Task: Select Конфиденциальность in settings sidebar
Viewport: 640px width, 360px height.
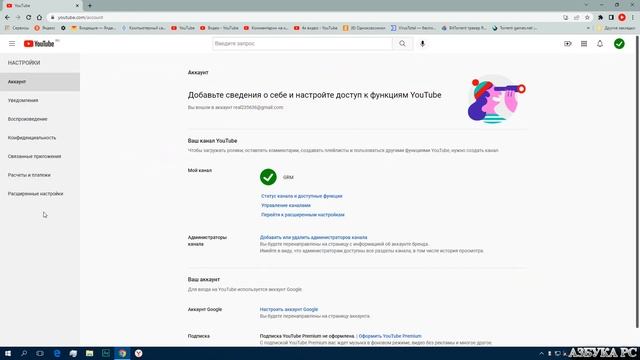Action: click(40, 138)
